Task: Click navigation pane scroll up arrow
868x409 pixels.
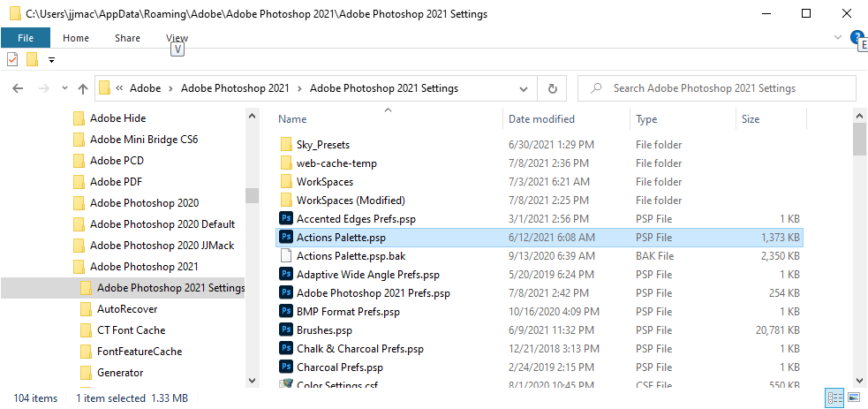Action: click(252, 117)
